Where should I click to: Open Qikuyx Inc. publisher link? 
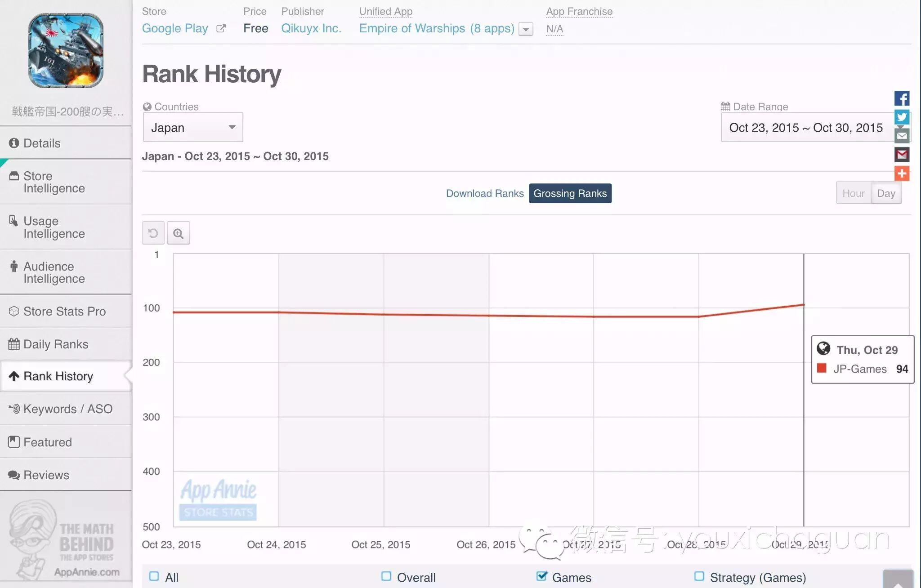tap(311, 28)
